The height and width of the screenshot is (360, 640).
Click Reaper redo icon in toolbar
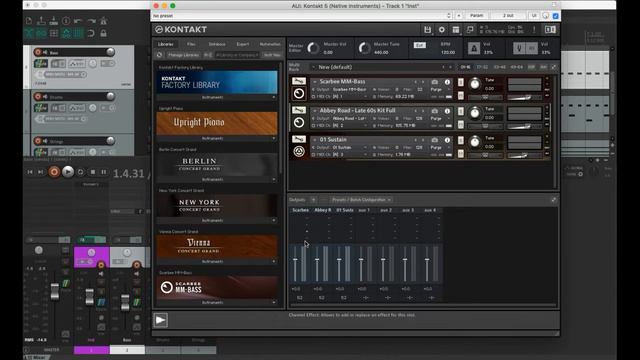click(x=91, y=20)
